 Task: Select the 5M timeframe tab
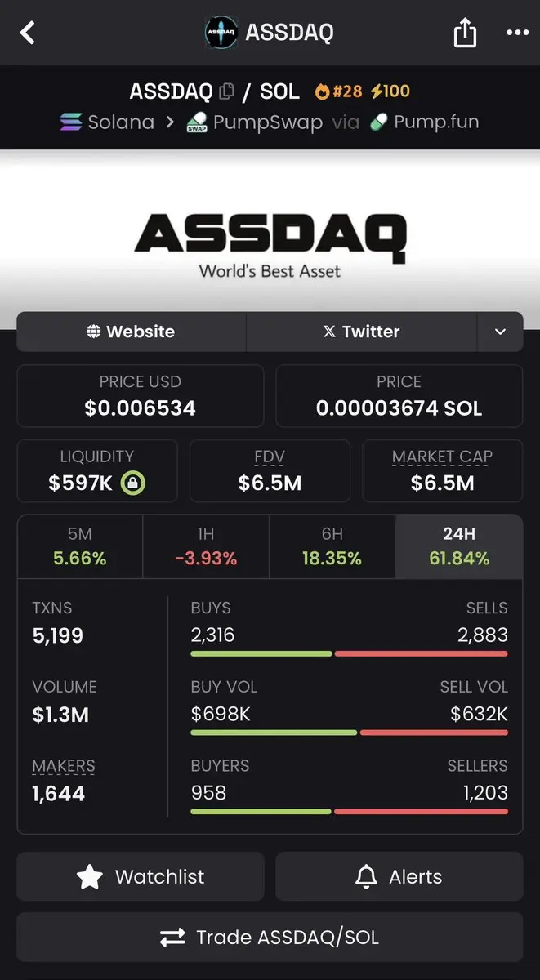(80, 546)
